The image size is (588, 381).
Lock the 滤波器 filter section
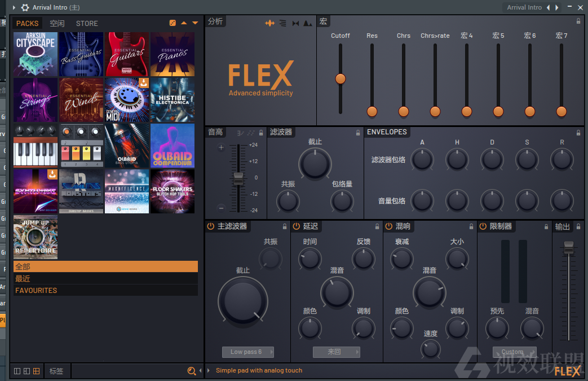(x=358, y=133)
